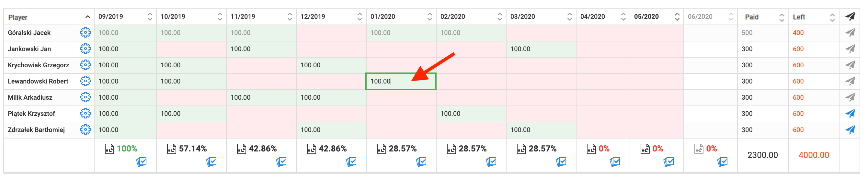Click the send-all paper plane header icon
868x178 pixels.
850,17
